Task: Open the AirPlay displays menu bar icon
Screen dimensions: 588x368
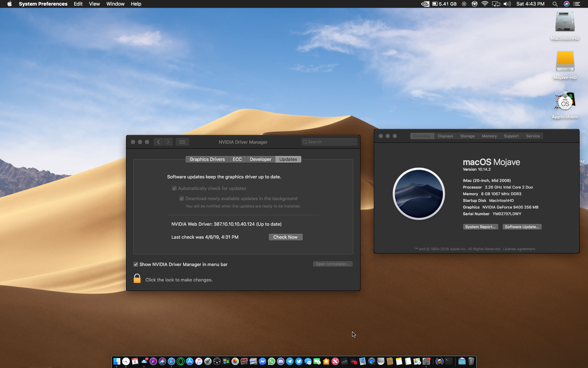Action: (x=496, y=4)
